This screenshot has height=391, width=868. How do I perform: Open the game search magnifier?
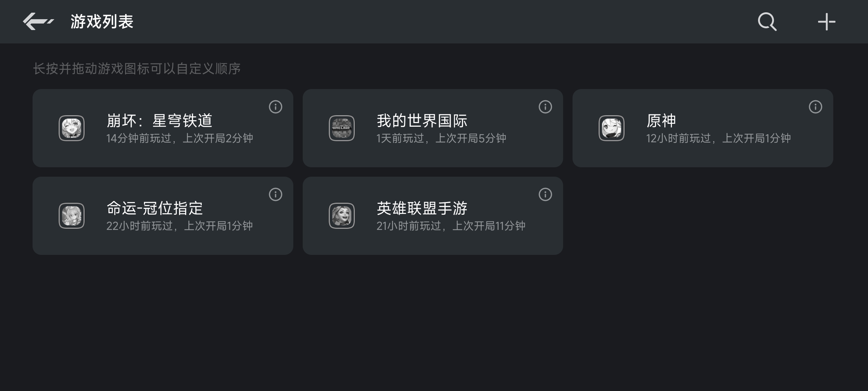767,22
